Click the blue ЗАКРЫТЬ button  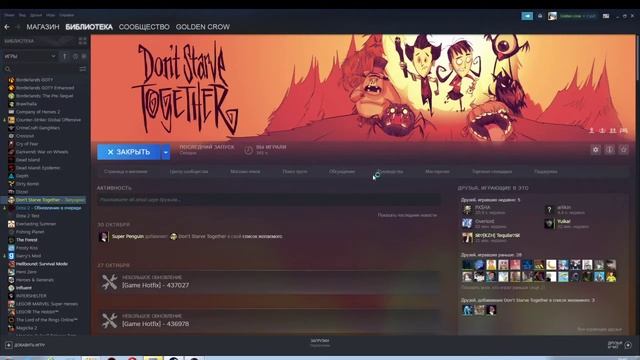tap(129, 152)
